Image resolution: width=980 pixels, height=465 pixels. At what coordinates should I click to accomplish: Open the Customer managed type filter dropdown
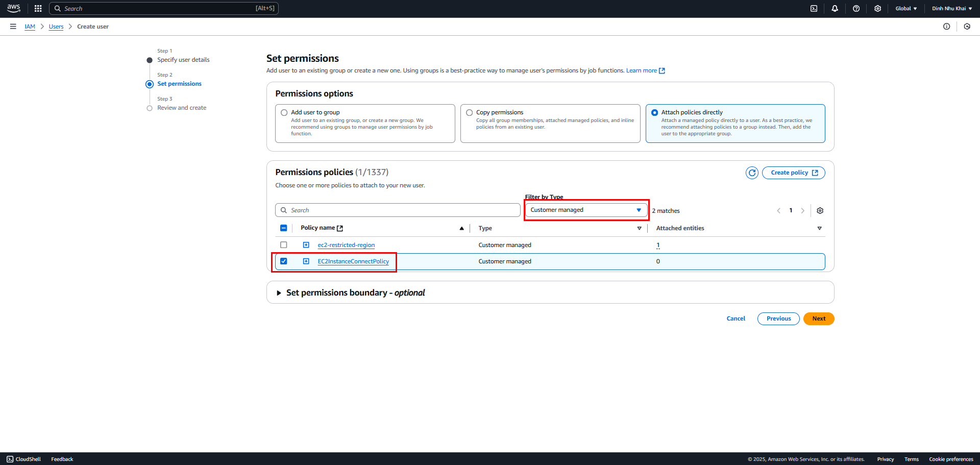click(586, 210)
